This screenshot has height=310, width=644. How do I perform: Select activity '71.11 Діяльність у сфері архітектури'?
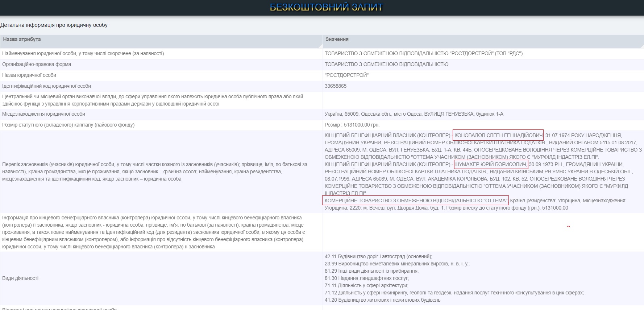366,285
